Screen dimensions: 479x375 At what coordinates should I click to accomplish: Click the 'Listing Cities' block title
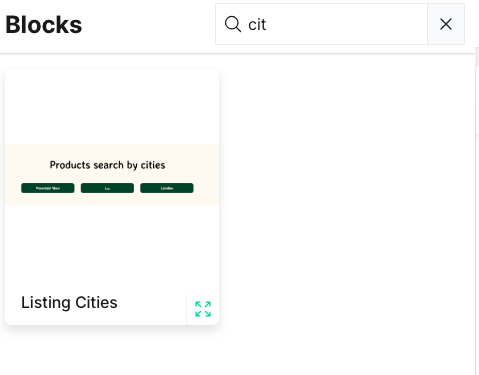tap(69, 302)
